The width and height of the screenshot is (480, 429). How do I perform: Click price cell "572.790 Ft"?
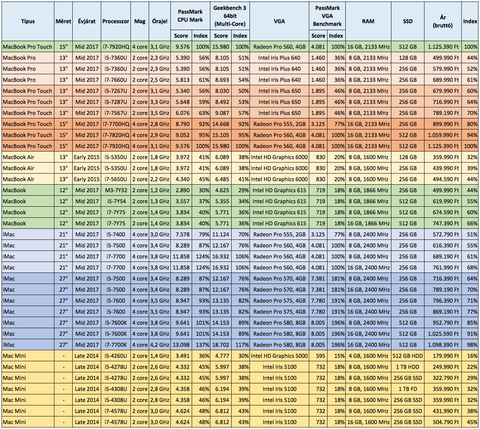pos(443,234)
